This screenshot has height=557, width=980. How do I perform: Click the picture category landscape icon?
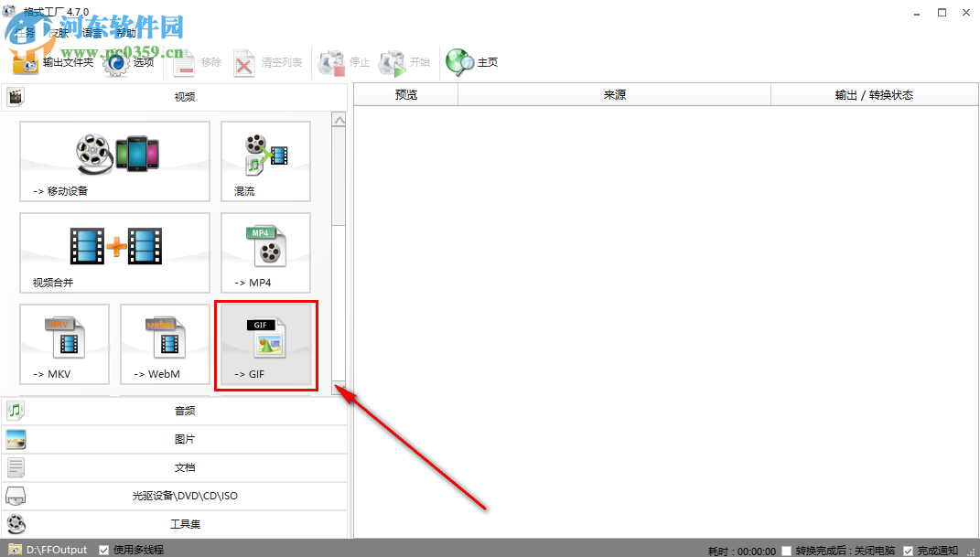tap(16, 440)
